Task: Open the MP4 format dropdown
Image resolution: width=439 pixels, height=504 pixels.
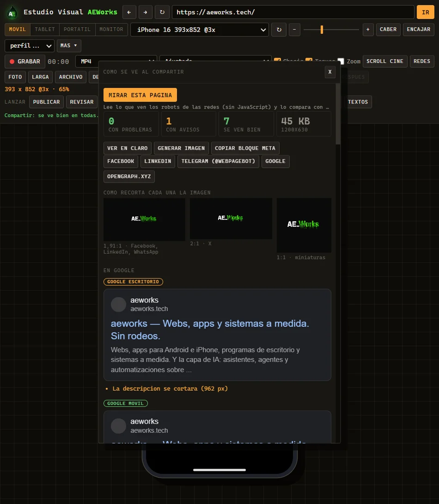Action: 116,61
